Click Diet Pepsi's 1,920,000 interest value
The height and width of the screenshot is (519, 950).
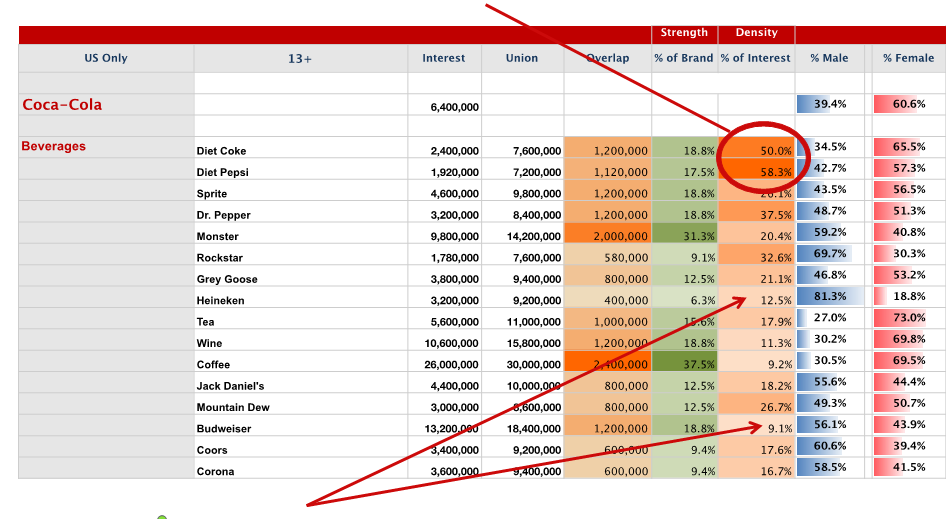[454, 172]
